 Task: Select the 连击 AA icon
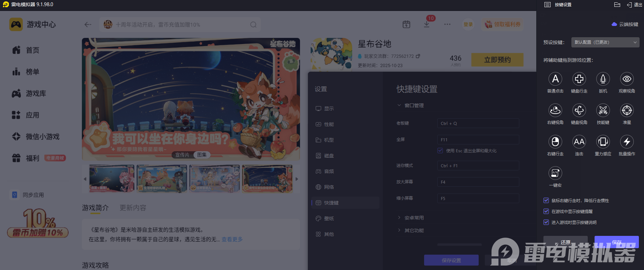579,142
